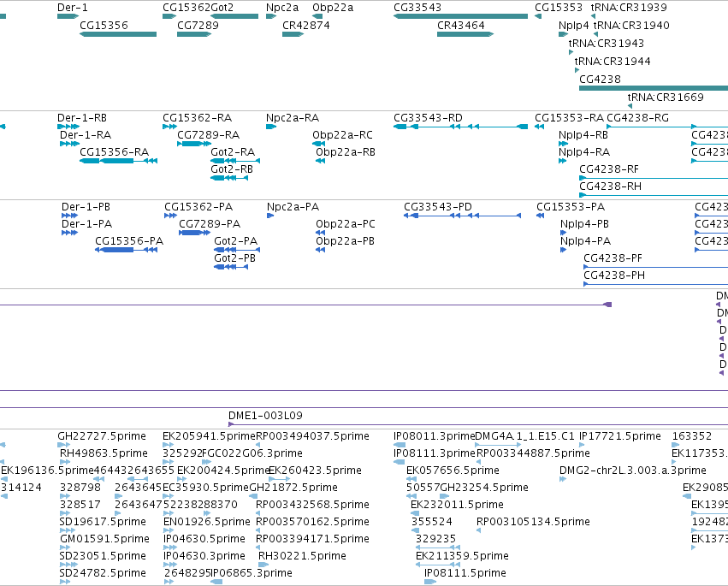Select the Der-1 gene feature

[68, 16]
